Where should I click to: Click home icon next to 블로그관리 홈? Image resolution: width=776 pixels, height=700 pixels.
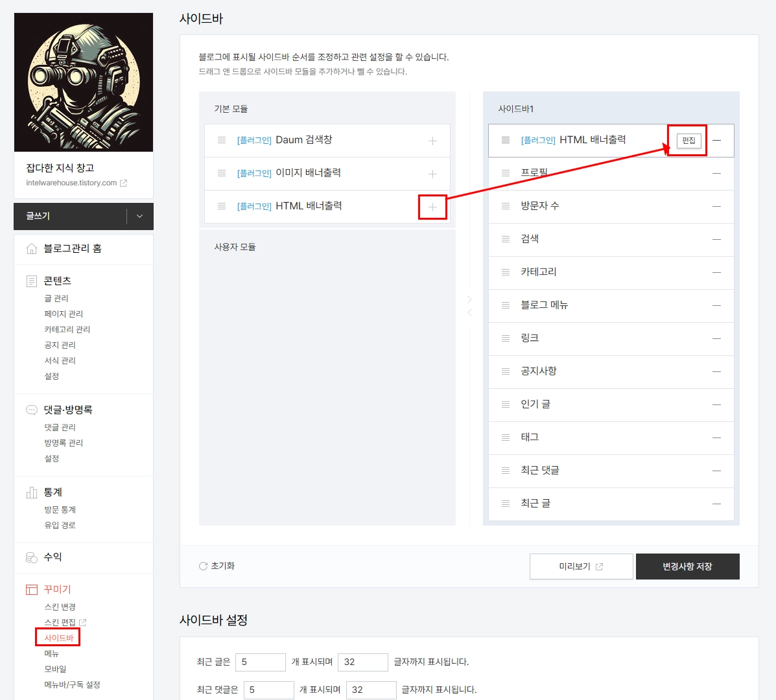32,248
